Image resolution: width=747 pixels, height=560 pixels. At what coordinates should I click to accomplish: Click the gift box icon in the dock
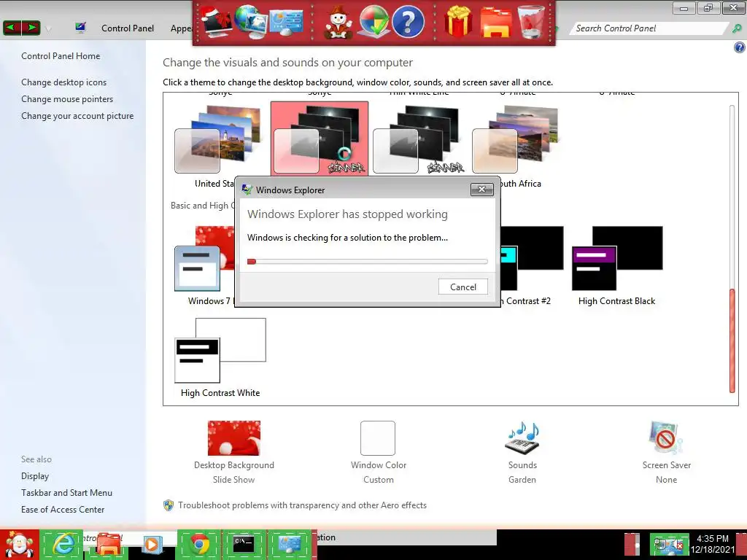(x=458, y=21)
